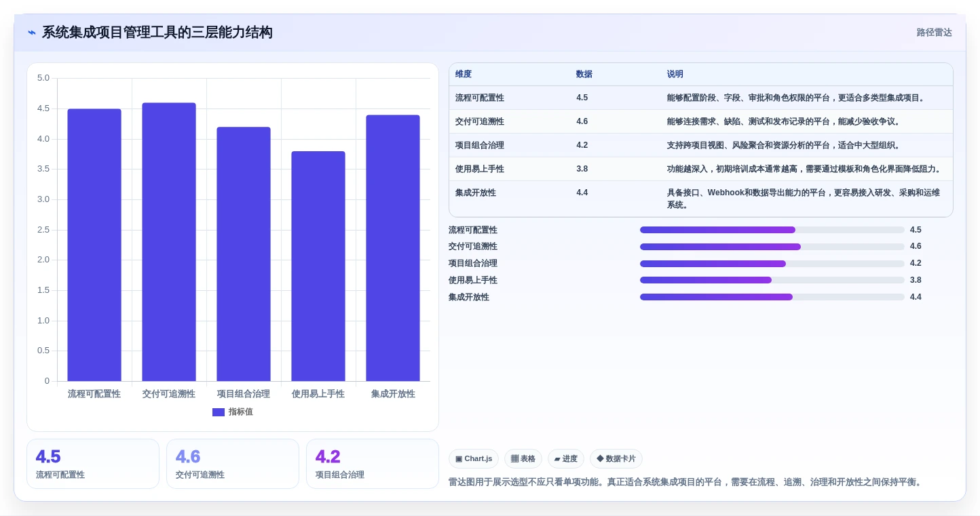This screenshot has height=516, width=980.
Task: Select the 流程可配置性 bar in chart
Action: (x=94, y=245)
